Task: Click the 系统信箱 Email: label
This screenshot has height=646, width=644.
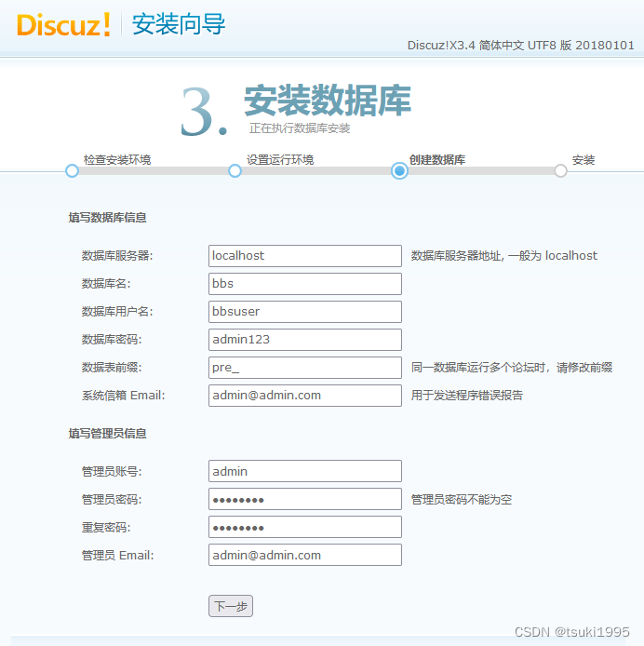Action: pyautogui.click(x=123, y=396)
